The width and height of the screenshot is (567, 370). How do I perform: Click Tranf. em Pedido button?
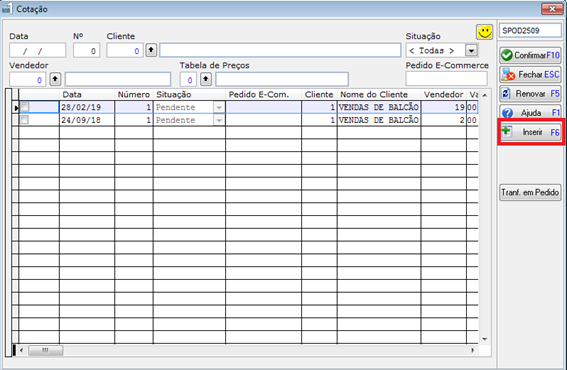(x=530, y=192)
